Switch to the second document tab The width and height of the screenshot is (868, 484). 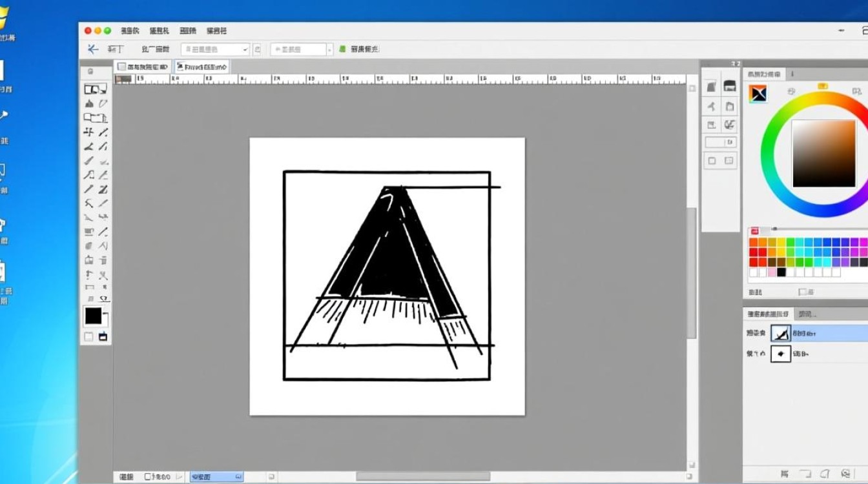coord(201,66)
